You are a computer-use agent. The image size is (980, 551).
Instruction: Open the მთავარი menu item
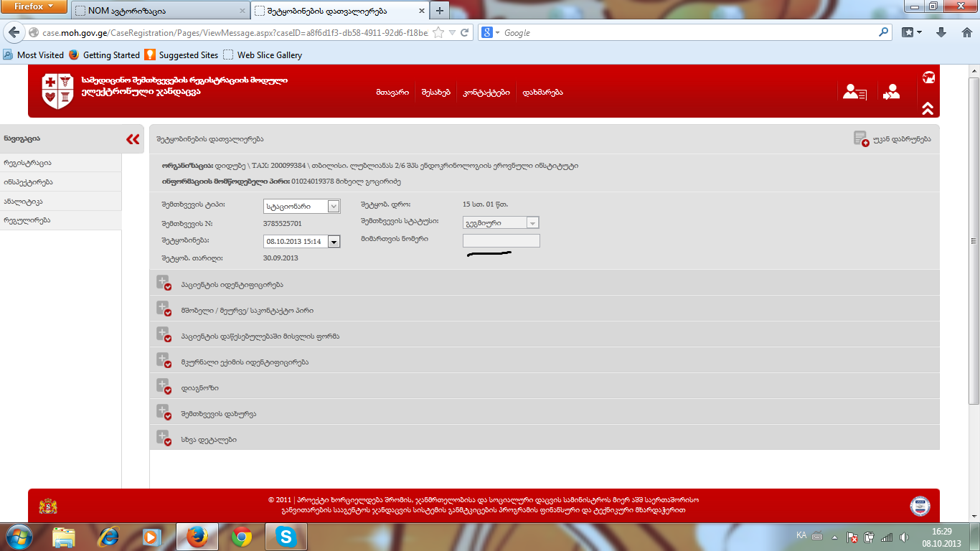[x=392, y=93]
